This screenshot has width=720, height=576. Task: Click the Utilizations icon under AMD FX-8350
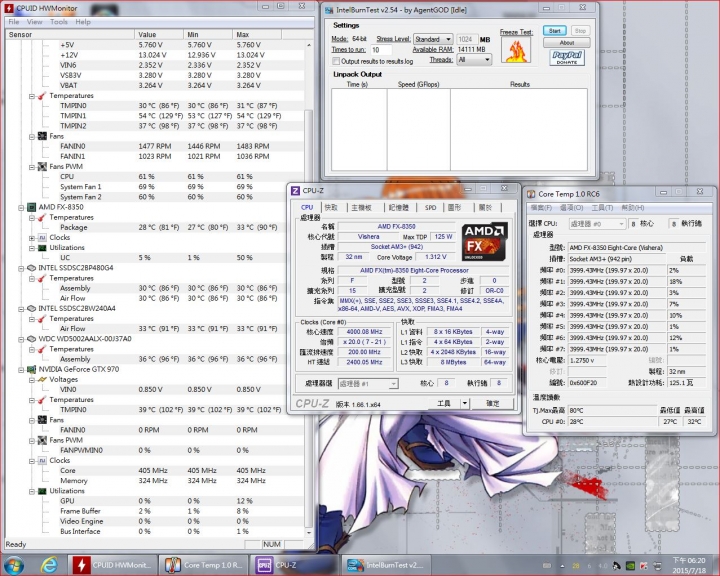(x=42, y=248)
